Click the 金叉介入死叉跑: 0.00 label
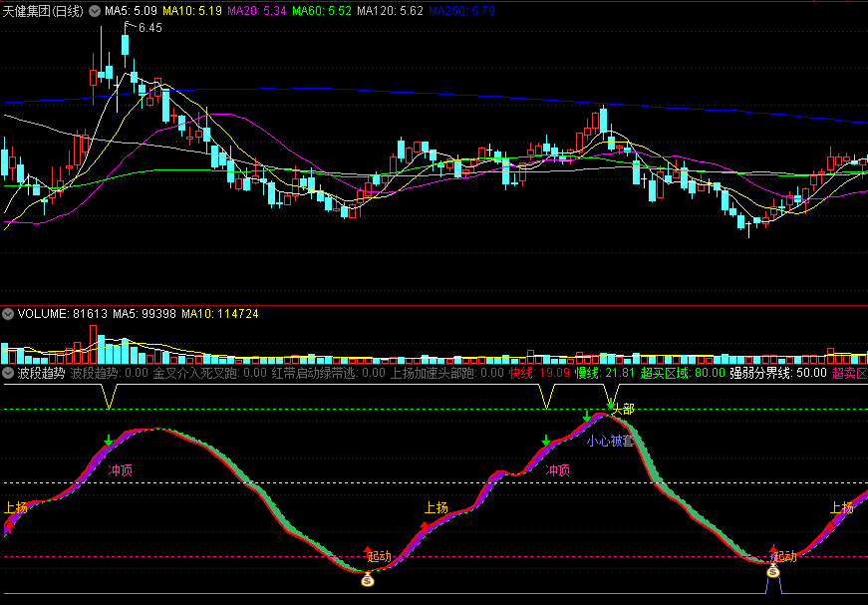The image size is (868, 605). tap(210, 373)
